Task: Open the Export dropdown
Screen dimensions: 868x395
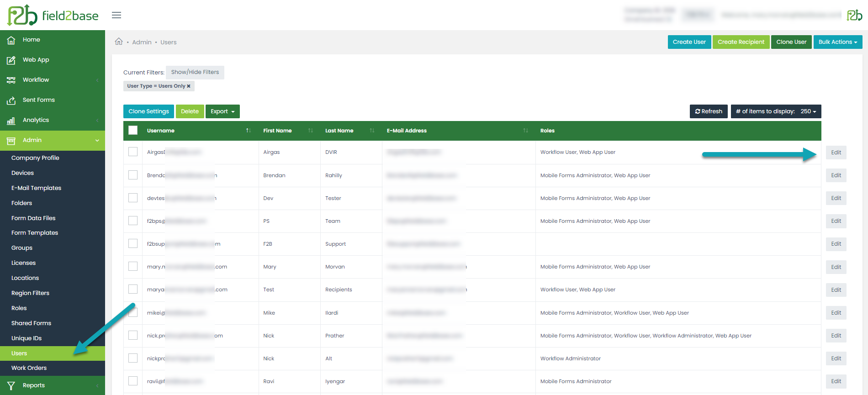Action: tap(222, 111)
